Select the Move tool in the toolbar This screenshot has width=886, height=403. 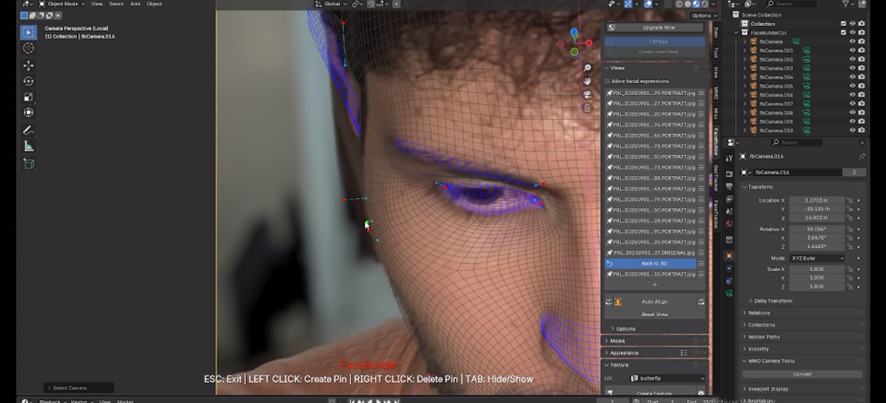coord(28,65)
